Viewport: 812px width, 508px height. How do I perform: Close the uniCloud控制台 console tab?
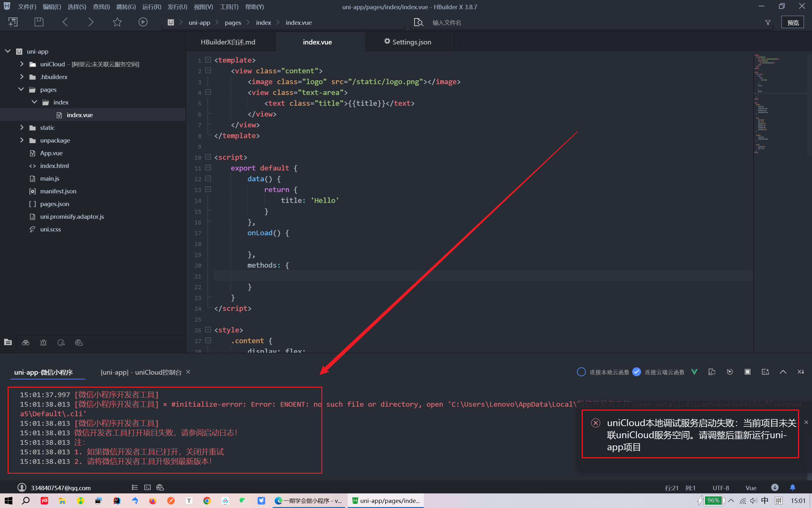click(188, 371)
